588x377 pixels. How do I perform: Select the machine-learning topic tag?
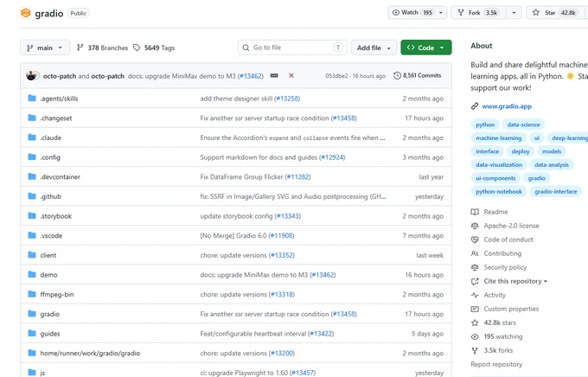(499, 138)
